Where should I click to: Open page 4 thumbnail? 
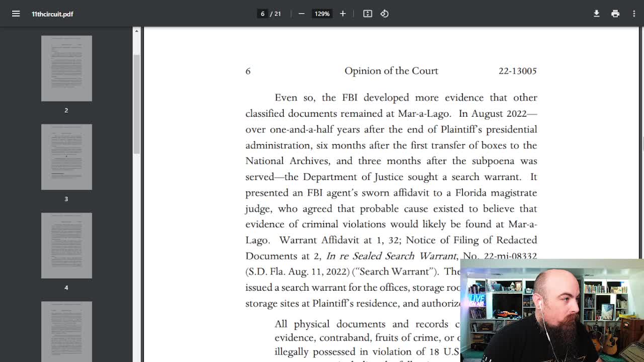click(x=66, y=245)
